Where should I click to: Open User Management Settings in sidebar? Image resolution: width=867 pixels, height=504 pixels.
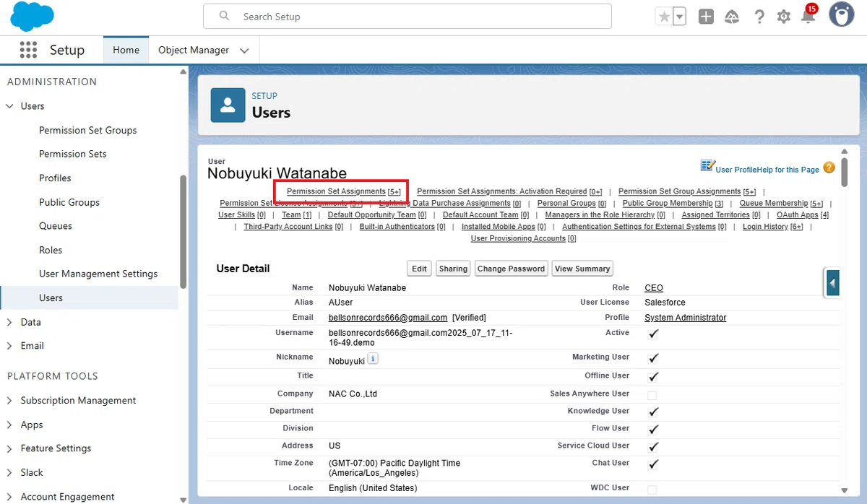point(98,274)
